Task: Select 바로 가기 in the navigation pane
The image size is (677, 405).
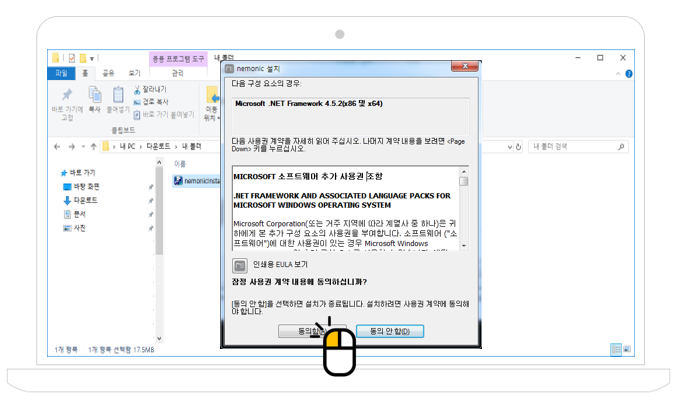Action: [x=78, y=173]
